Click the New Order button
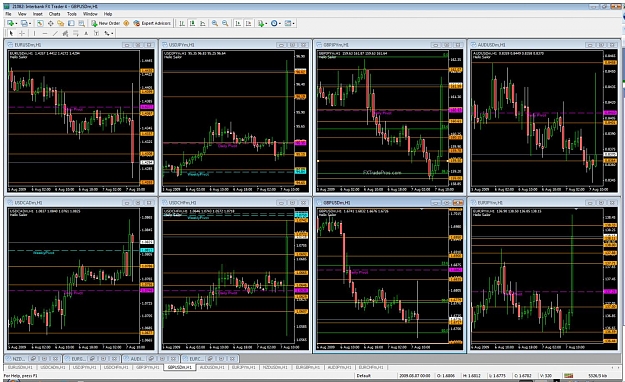Image resolution: width=625 pixels, height=382 pixels. 106,23
